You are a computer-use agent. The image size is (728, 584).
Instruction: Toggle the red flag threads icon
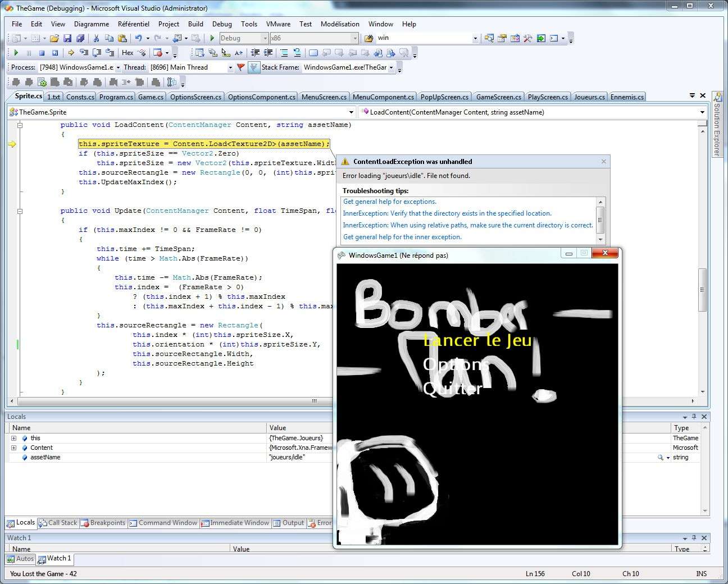(x=240, y=67)
